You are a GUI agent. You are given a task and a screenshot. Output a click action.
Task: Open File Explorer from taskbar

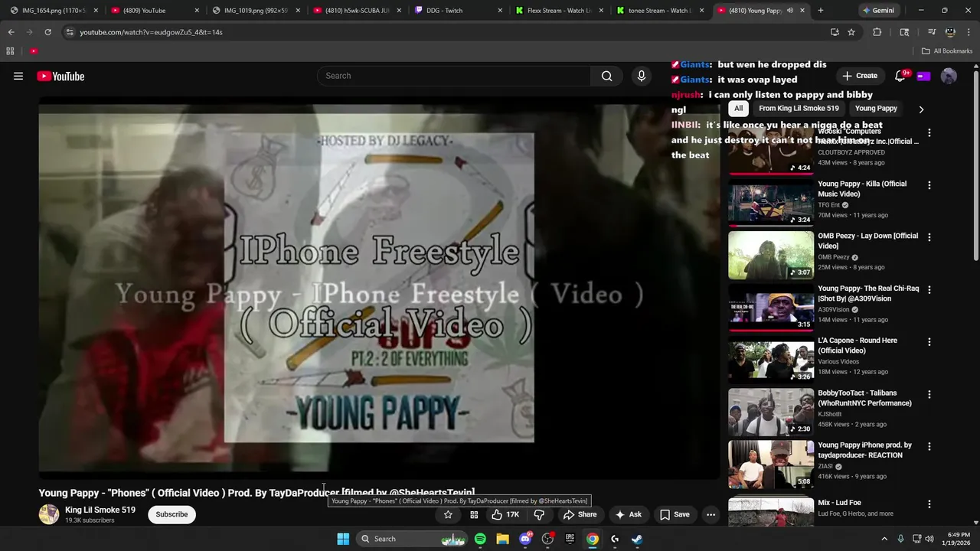502,539
